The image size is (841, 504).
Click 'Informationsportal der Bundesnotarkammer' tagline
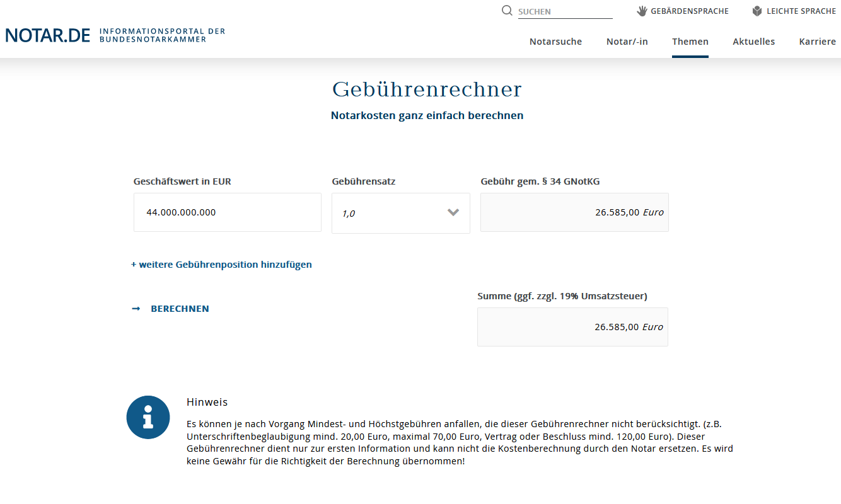(x=162, y=35)
